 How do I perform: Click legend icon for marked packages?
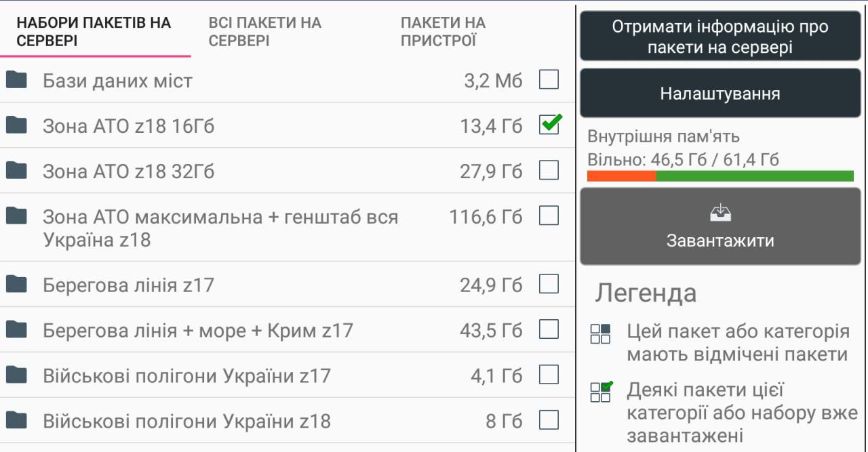[x=601, y=333]
